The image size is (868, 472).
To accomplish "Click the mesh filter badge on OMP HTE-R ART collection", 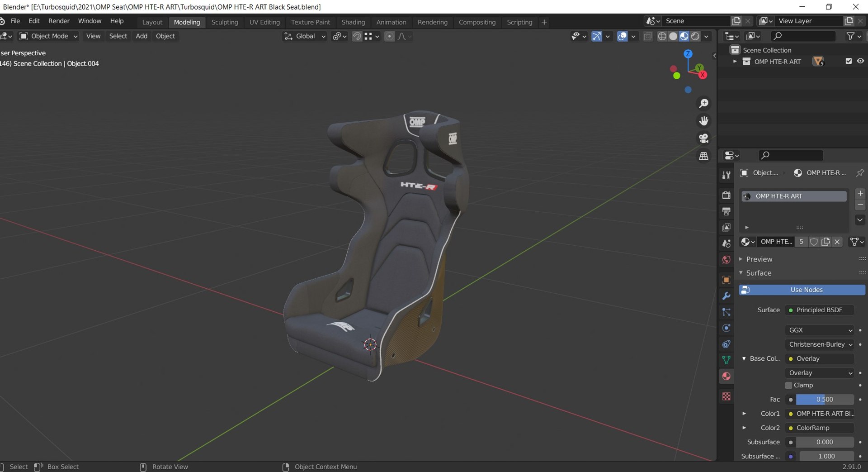I will pos(818,62).
